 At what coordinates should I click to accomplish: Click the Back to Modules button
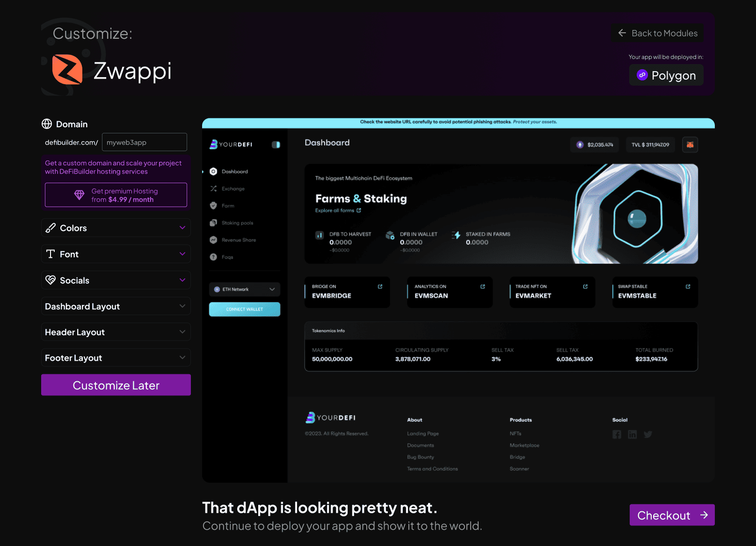coord(658,33)
